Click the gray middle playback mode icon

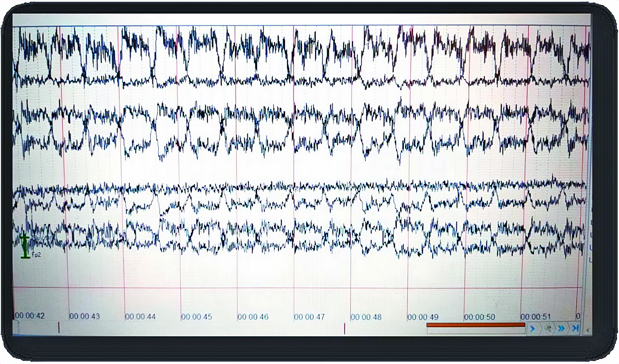pos(548,329)
